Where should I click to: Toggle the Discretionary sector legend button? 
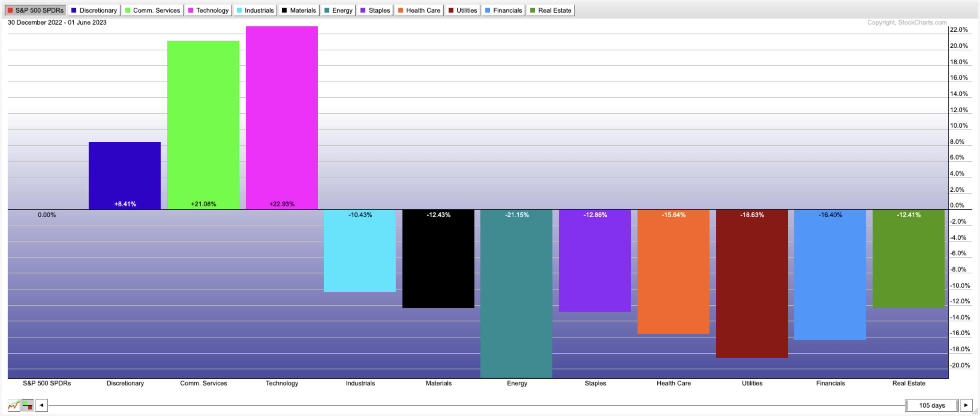point(94,10)
